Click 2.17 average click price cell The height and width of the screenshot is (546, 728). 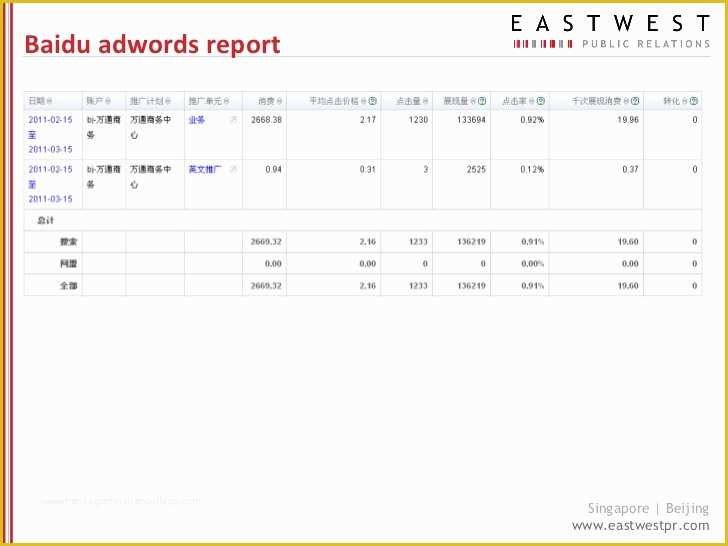pyautogui.click(x=368, y=120)
